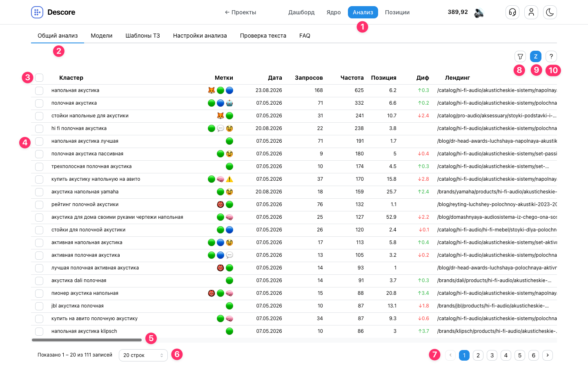
Task: Open page 6 in pagination
Action: pos(534,355)
